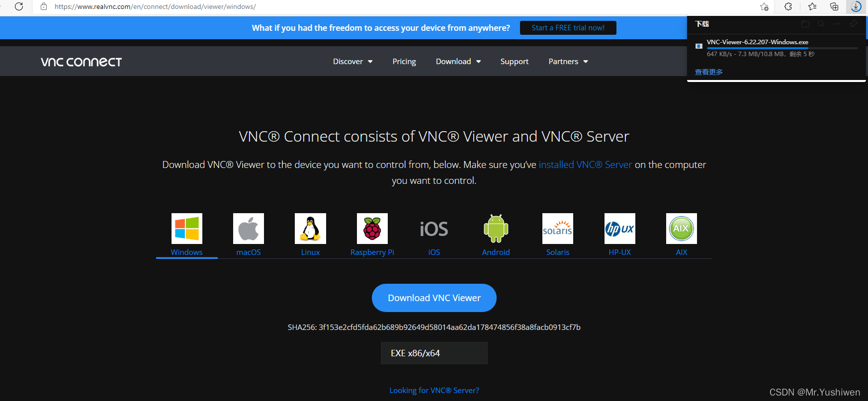Expand the Partners dropdown menu
Screen dimensions: 868x401
click(x=568, y=62)
